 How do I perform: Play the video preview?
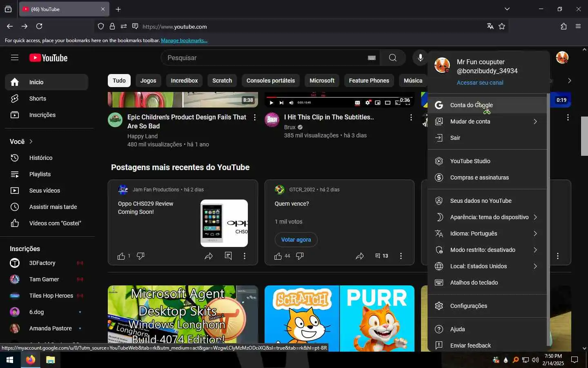271,103
